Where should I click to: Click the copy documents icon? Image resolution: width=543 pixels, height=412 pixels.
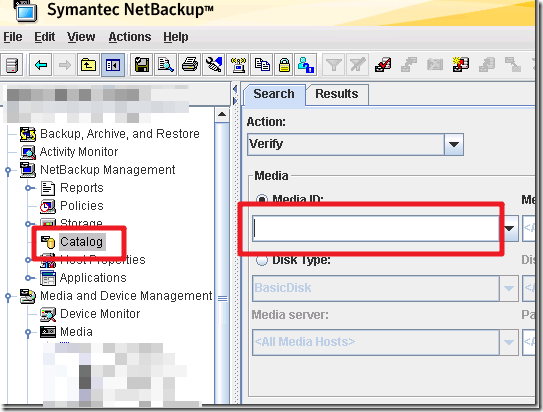click(x=262, y=65)
